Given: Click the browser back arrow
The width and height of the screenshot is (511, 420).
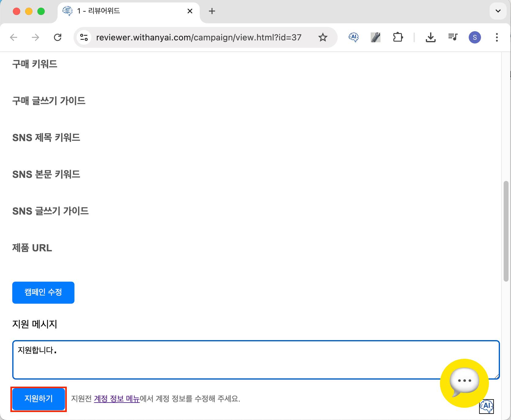Looking at the screenshot, I should click(x=14, y=37).
